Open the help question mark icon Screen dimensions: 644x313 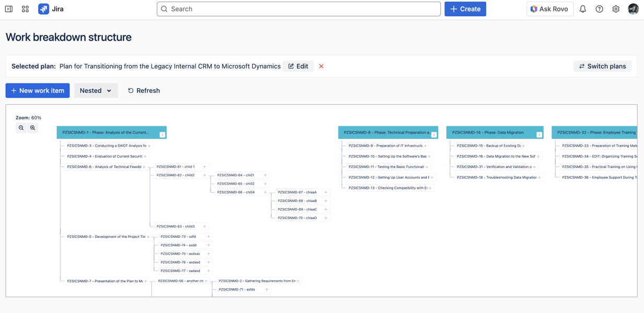tap(599, 9)
